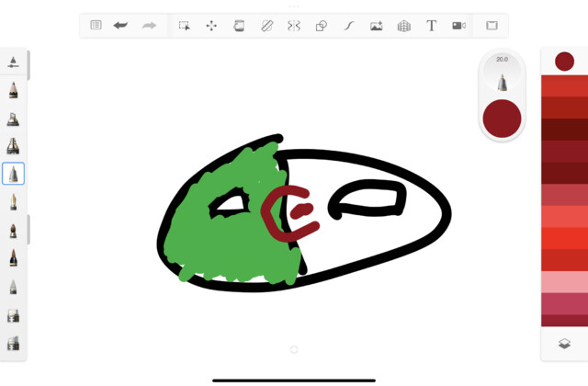588x386 pixels.
Task: Toggle full screen interface view
Action: tap(492, 26)
